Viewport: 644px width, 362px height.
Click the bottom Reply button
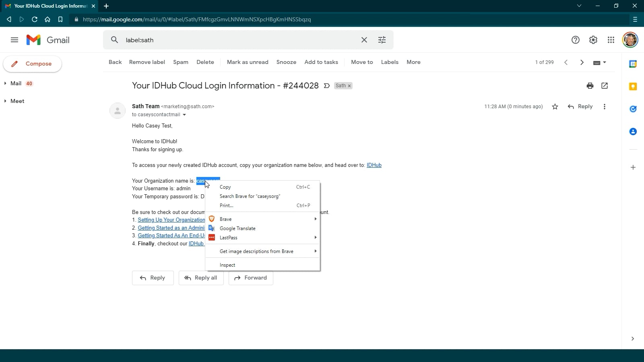pos(153,278)
